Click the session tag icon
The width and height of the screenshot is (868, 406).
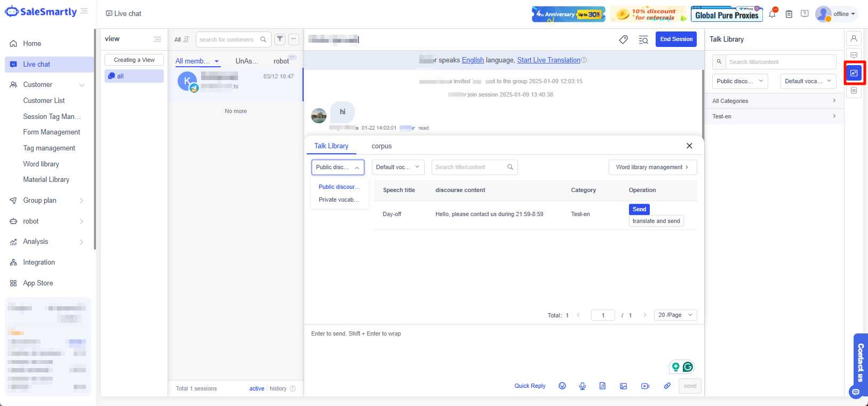tap(623, 39)
